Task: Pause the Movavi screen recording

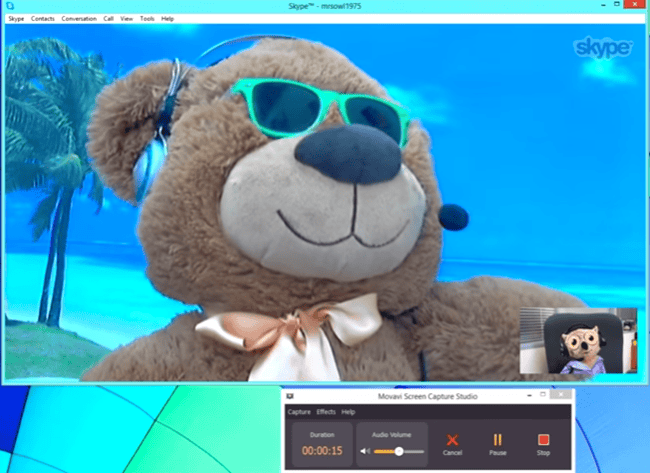Action: coord(497,444)
